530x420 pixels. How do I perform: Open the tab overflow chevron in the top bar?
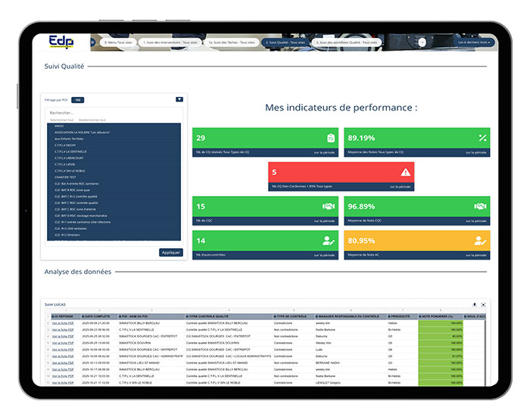422,42
